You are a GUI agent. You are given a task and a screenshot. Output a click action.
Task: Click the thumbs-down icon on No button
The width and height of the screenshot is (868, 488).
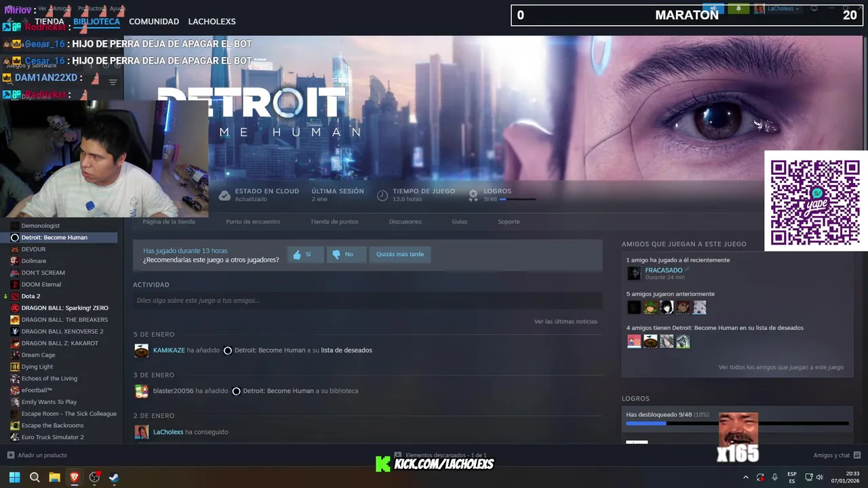coord(336,255)
